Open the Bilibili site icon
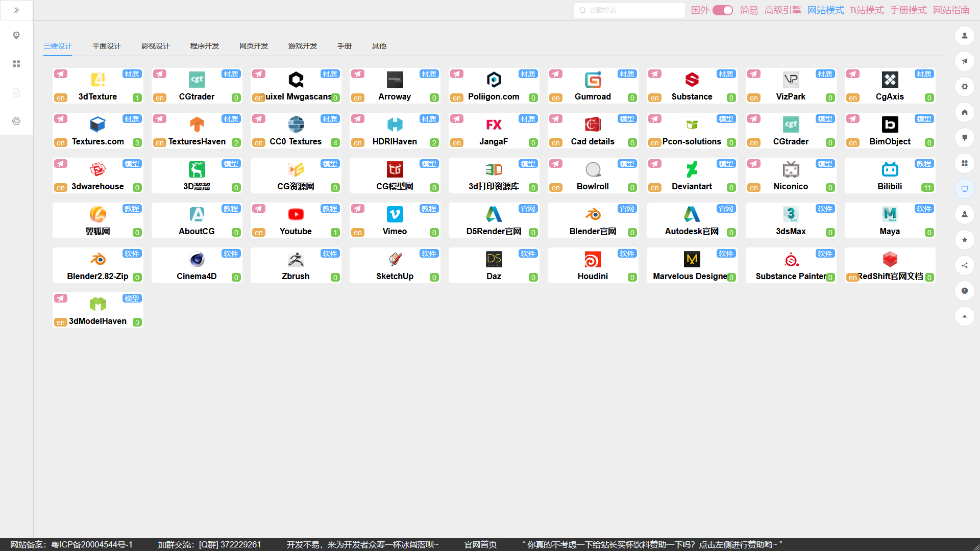 (x=890, y=169)
